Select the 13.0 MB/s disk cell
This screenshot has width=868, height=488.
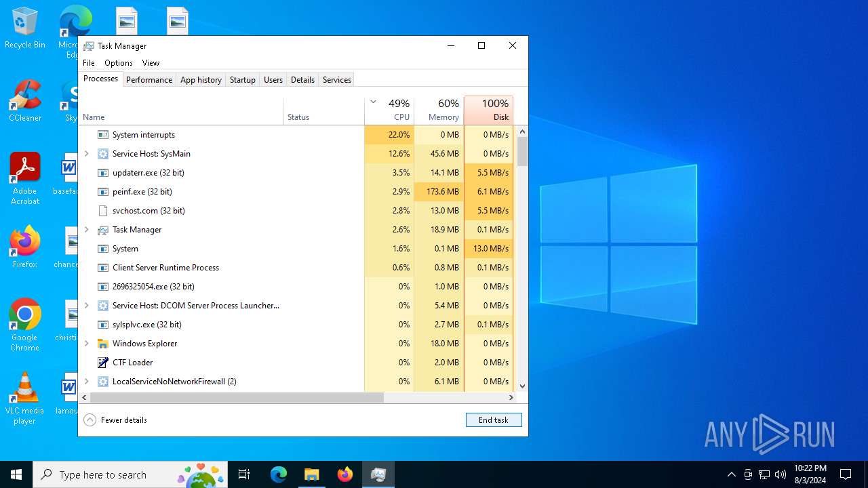488,249
